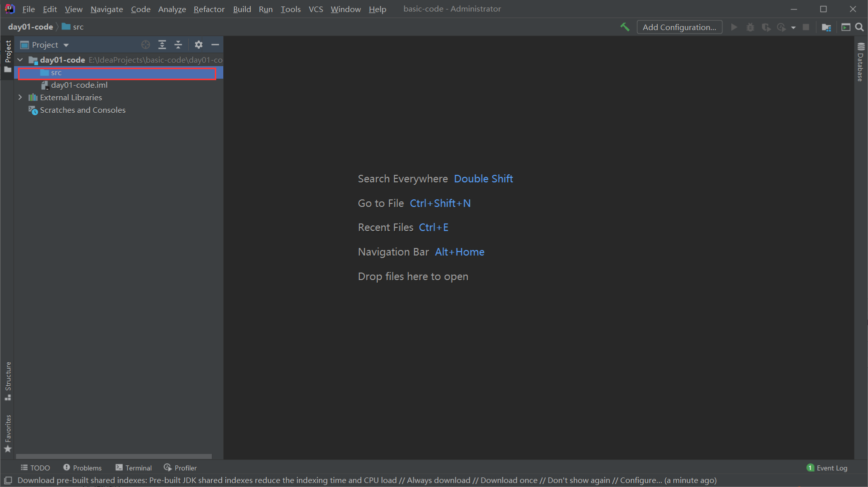868x487 pixels.
Task: Open the run options dropdown arrow
Action: point(793,28)
